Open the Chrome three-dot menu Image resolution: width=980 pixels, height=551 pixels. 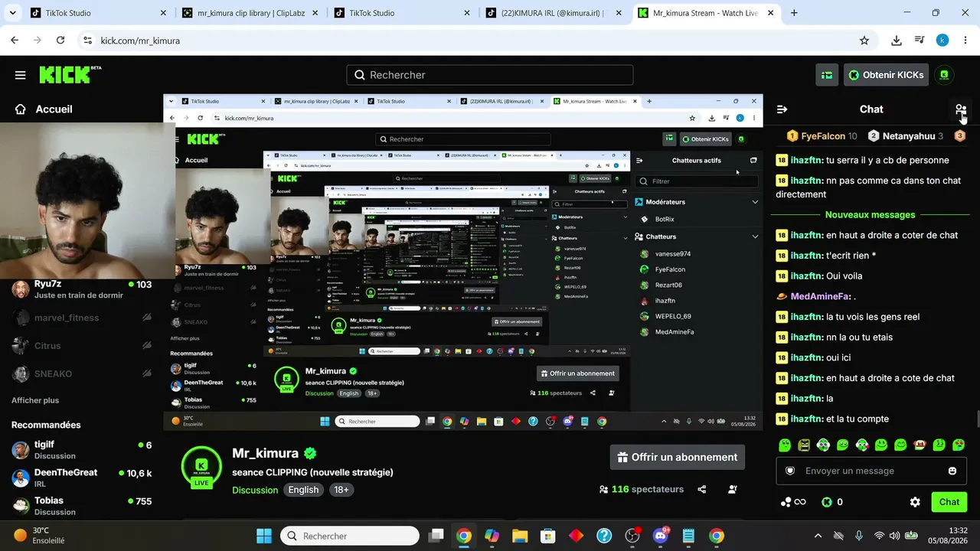click(965, 41)
